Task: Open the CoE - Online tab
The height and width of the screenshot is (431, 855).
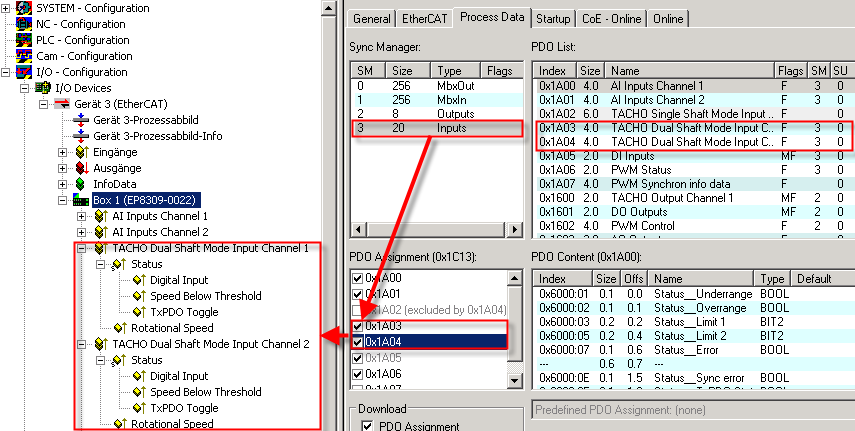Action: click(611, 19)
